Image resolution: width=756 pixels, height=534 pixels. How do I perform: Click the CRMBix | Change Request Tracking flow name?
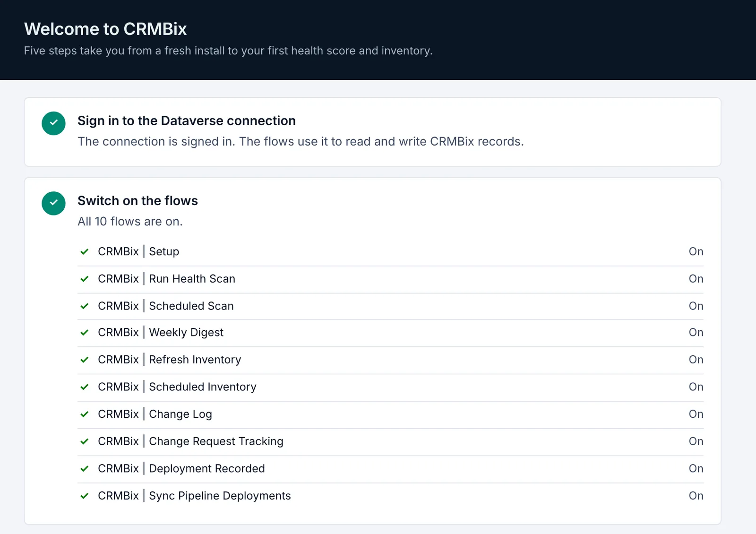[190, 441]
